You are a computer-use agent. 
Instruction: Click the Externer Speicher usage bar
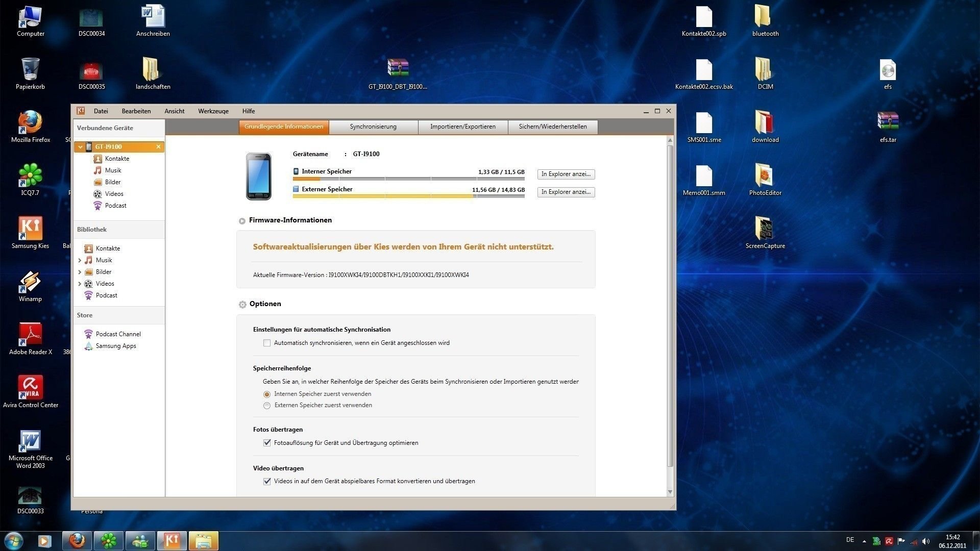click(x=409, y=196)
